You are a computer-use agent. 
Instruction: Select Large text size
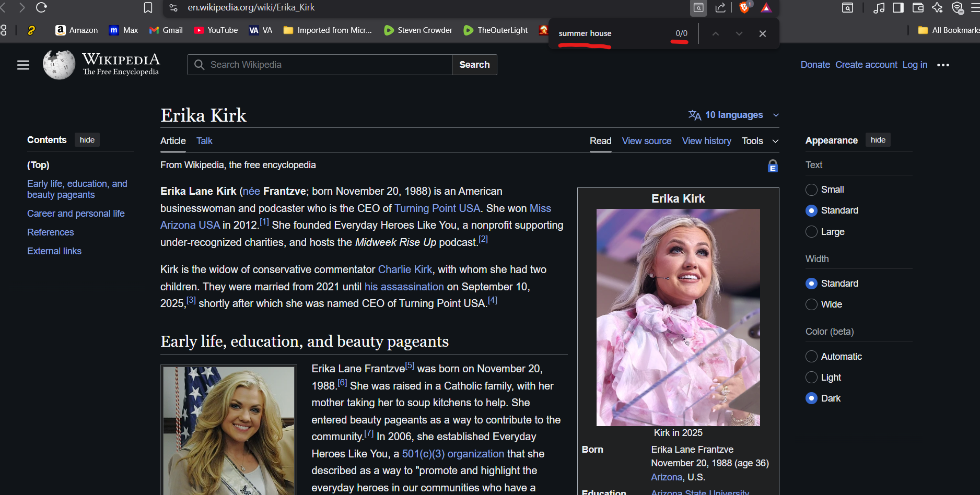(x=811, y=232)
